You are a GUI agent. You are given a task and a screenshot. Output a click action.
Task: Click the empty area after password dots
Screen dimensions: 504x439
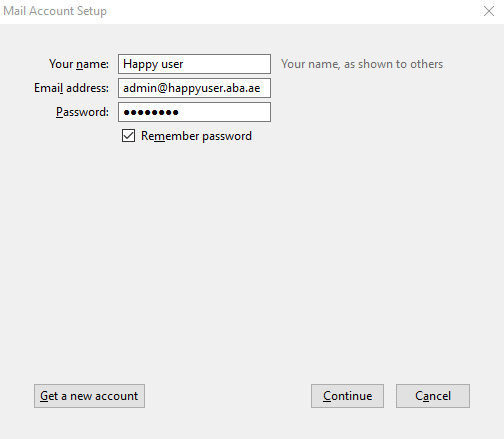[224, 112]
